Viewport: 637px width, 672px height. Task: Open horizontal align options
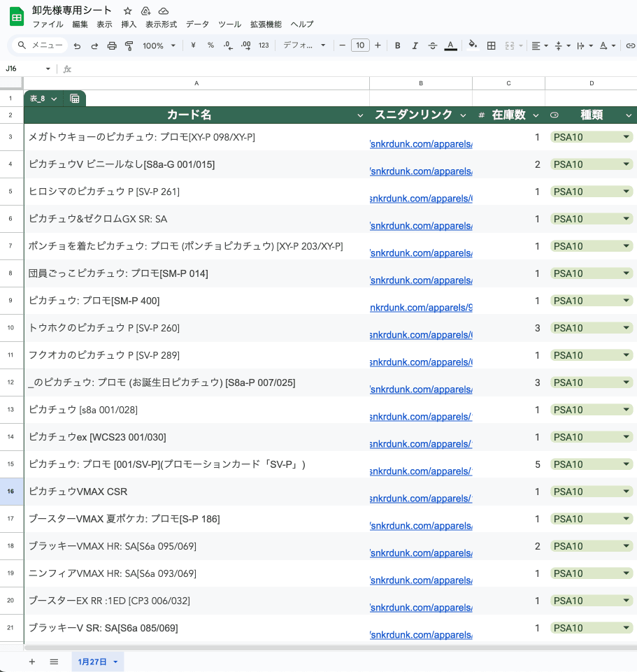click(x=540, y=45)
